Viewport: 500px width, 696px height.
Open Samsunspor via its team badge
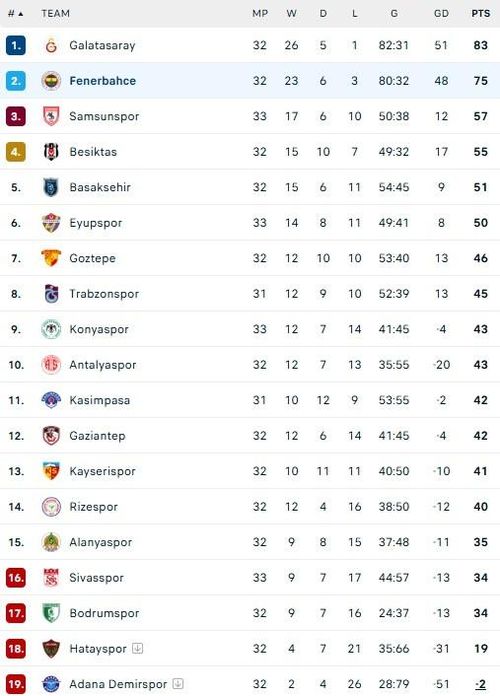pyautogui.click(x=51, y=116)
